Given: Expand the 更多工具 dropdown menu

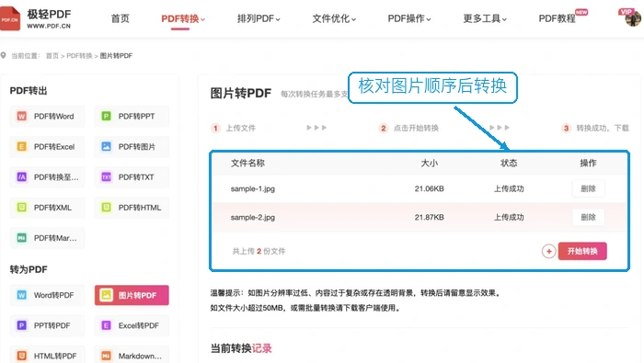Looking at the screenshot, I should click(x=485, y=18).
